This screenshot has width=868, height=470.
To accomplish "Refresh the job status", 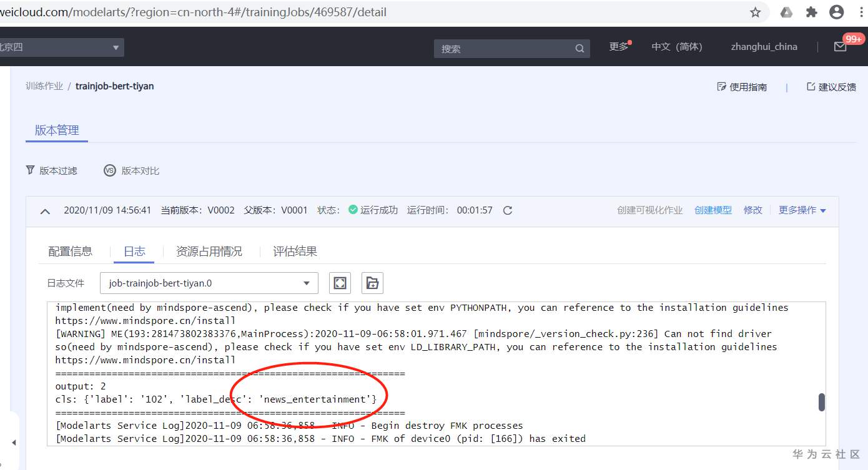I will (x=508, y=210).
